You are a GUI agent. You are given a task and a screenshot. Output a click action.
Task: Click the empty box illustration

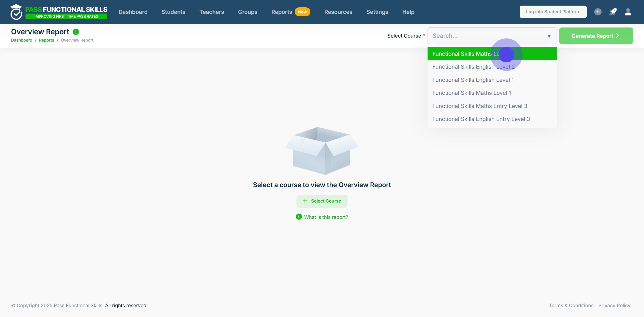point(322,150)
